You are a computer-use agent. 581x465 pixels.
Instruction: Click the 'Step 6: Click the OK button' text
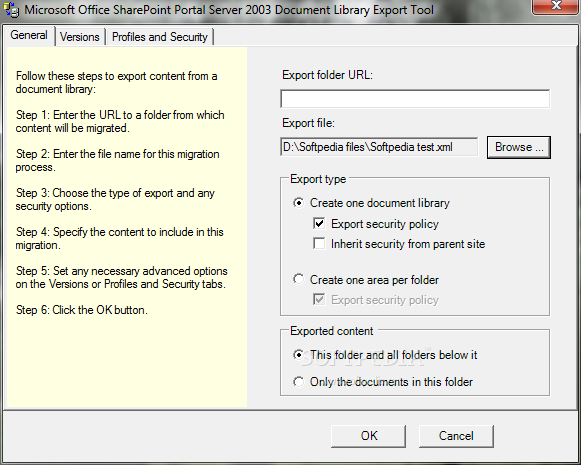coord(82,310)
